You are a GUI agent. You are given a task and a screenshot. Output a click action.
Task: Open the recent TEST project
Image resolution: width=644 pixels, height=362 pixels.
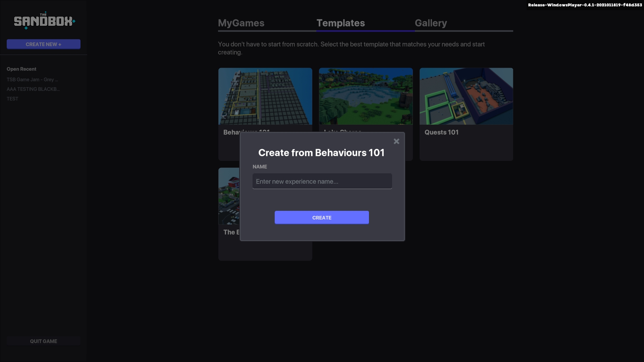tap(12, 99)
